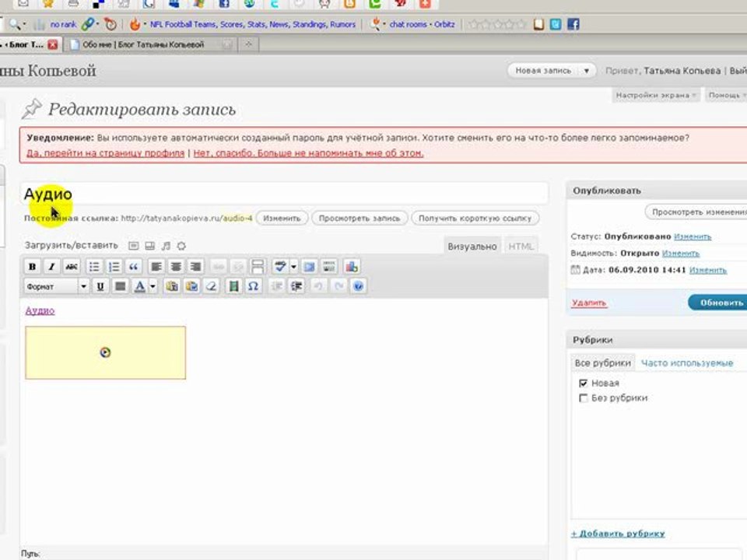Toggle the Новая category checkbox
Screen dimensions: 747x560
(x=583, y=383)
